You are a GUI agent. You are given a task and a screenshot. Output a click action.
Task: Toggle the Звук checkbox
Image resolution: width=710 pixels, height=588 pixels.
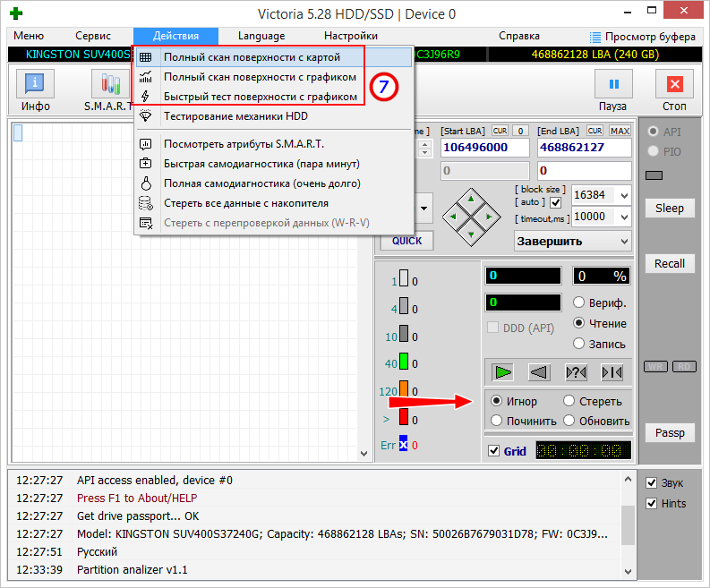coord(651,483)
